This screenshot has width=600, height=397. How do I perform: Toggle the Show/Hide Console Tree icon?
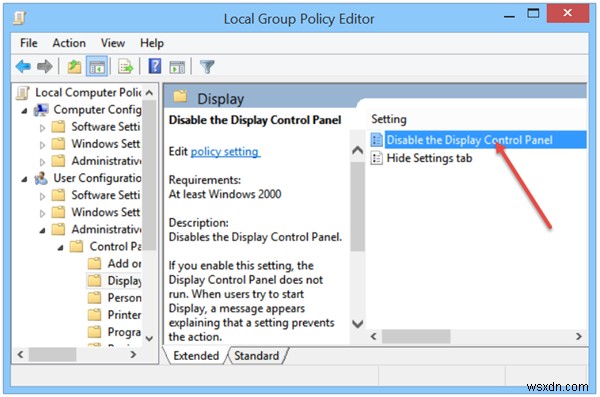tap(97, 67)
